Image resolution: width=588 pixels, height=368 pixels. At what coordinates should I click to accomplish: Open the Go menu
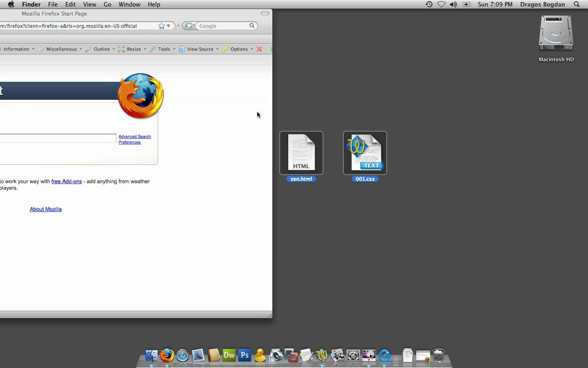tap(107, 5)
